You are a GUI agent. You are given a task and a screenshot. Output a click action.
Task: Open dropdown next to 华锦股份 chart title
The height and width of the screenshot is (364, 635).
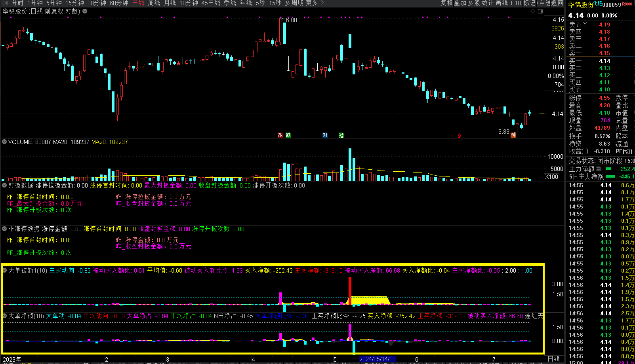click(85, 11)
